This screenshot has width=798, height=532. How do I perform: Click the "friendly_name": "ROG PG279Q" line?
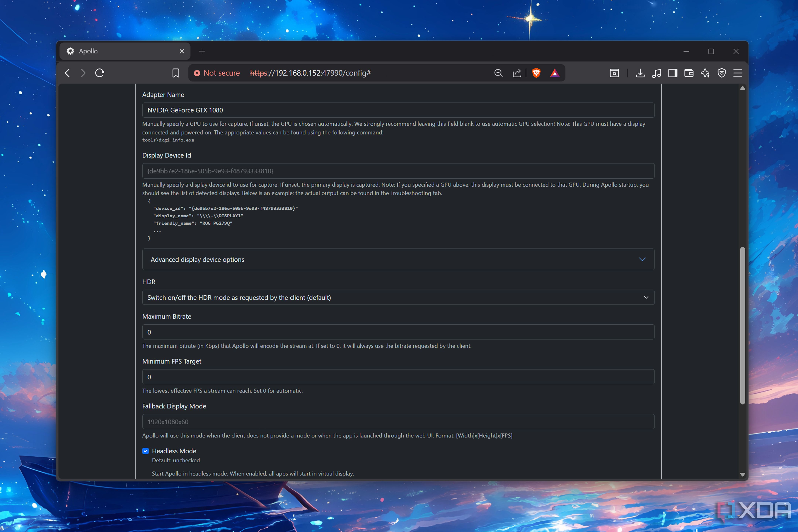(x=193, y=223)
